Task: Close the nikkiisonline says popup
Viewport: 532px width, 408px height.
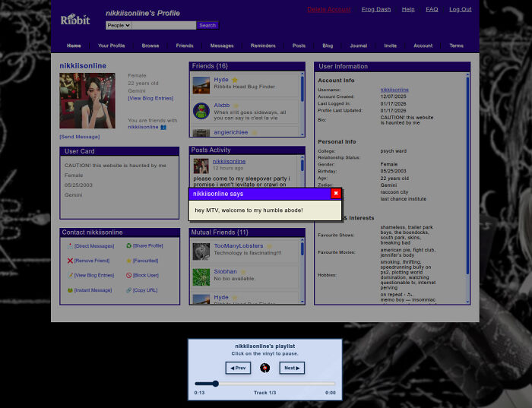Action: pyautogui.click(x=336, y=193)
